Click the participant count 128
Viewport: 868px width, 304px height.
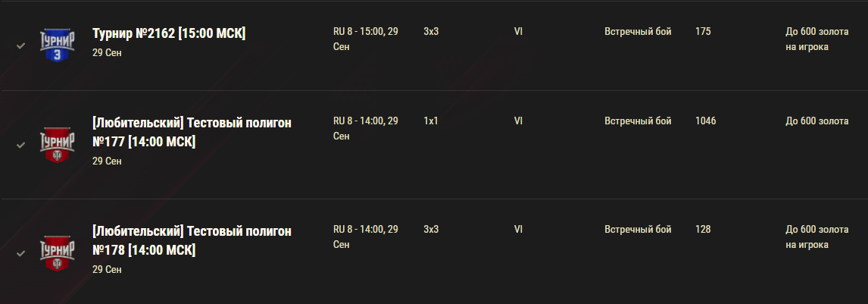(x=703, y=229)
